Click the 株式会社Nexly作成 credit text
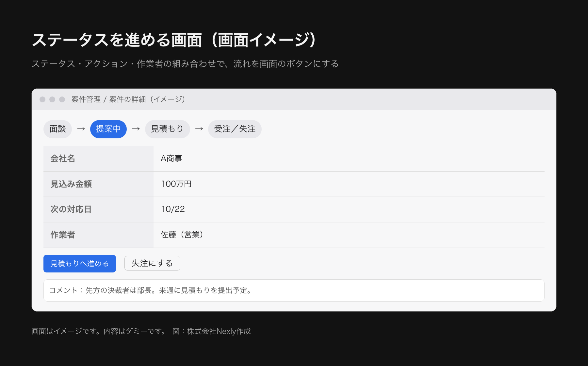Image resolution: width=588 pixels, height=366 pixels. [219, 331]
